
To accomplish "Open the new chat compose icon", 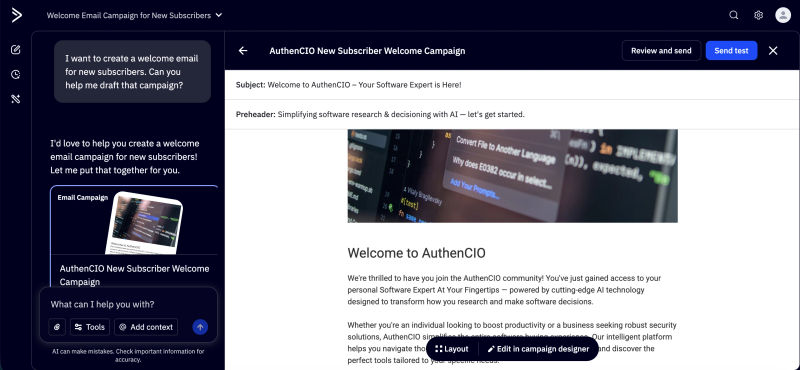I will point(16,50).
